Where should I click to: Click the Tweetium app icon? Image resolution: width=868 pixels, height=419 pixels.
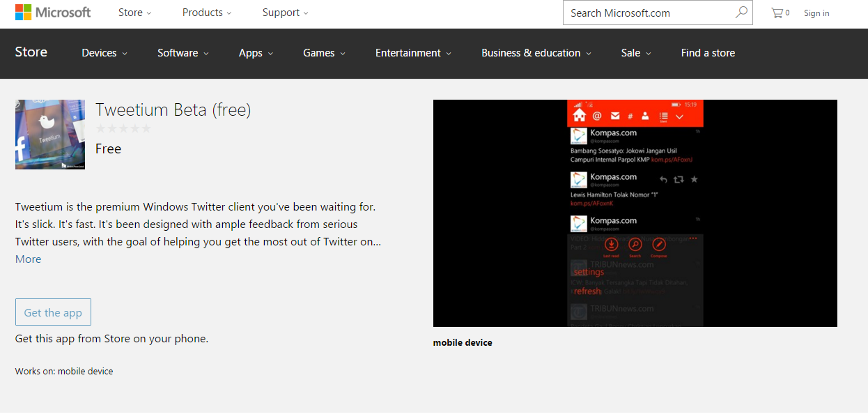pyautogui.click(x=50, y=135)
